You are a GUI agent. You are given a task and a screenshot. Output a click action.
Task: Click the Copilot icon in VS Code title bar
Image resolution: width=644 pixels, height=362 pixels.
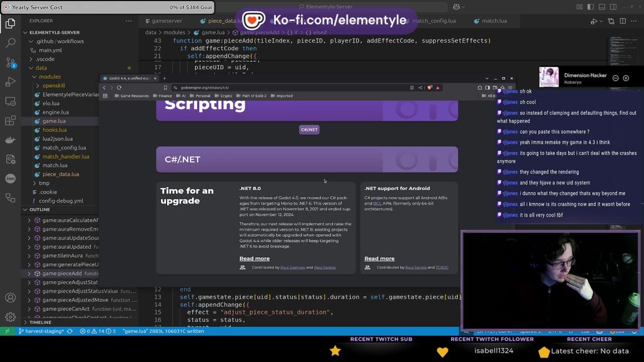pos(456,7)
